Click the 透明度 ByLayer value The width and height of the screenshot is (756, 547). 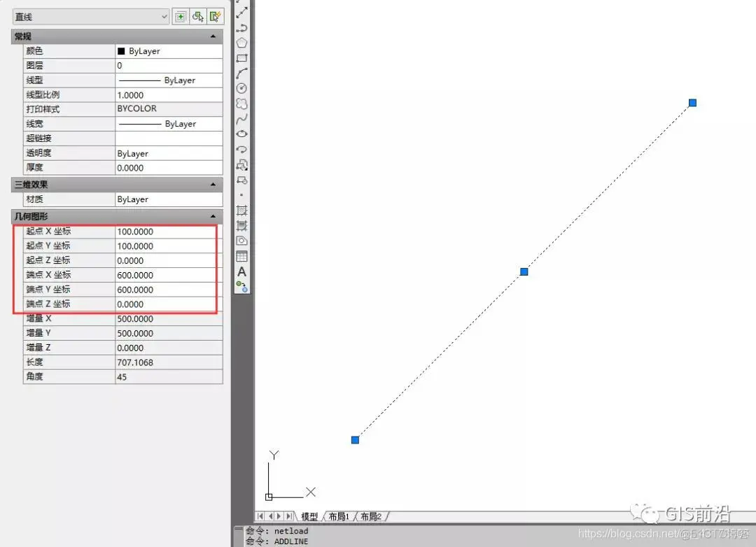(169, 153)
